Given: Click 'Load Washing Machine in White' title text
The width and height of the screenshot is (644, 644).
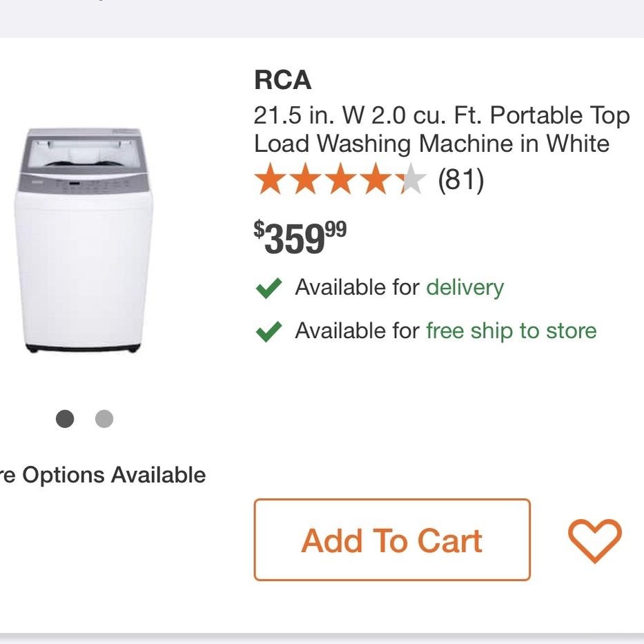Looking at the screenshot, I should coord(431,144).
